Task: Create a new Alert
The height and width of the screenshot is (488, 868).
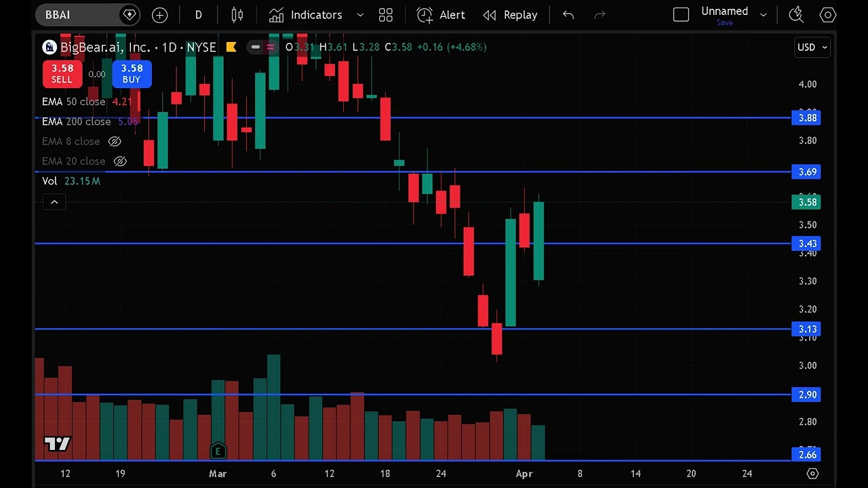Action: [441, 15]
